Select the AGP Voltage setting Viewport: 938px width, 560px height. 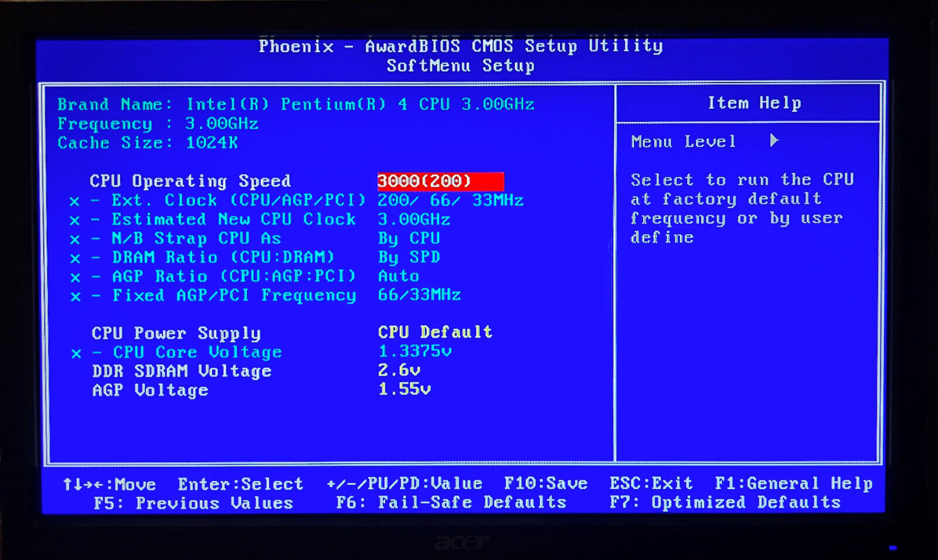pyautogui.click(x=150, y=390)
